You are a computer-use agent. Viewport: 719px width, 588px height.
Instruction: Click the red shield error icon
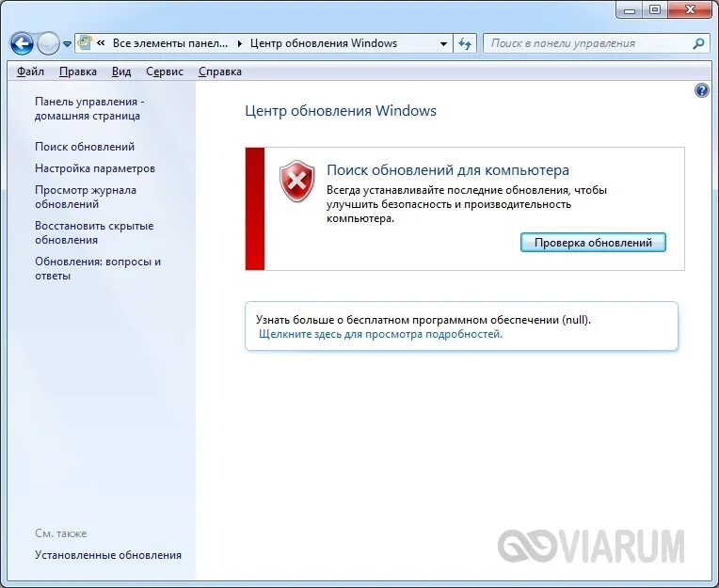297,181
